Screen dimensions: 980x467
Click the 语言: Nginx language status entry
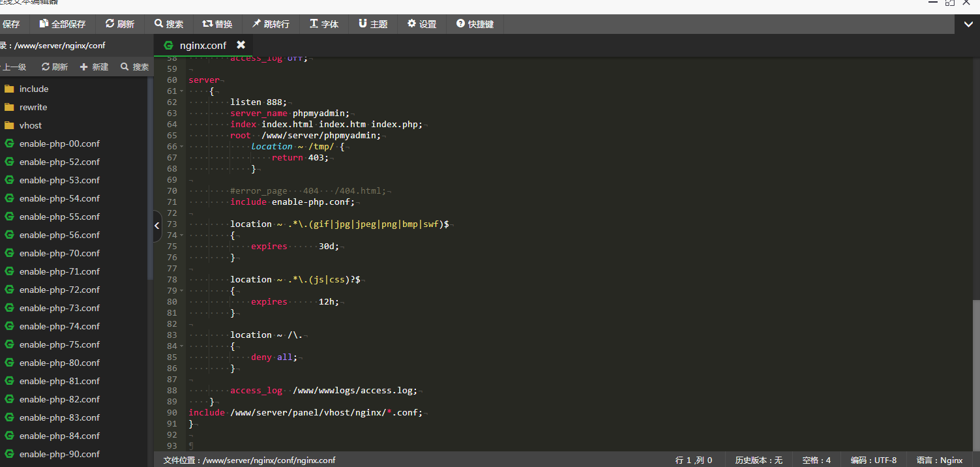[x=940, y=460]
